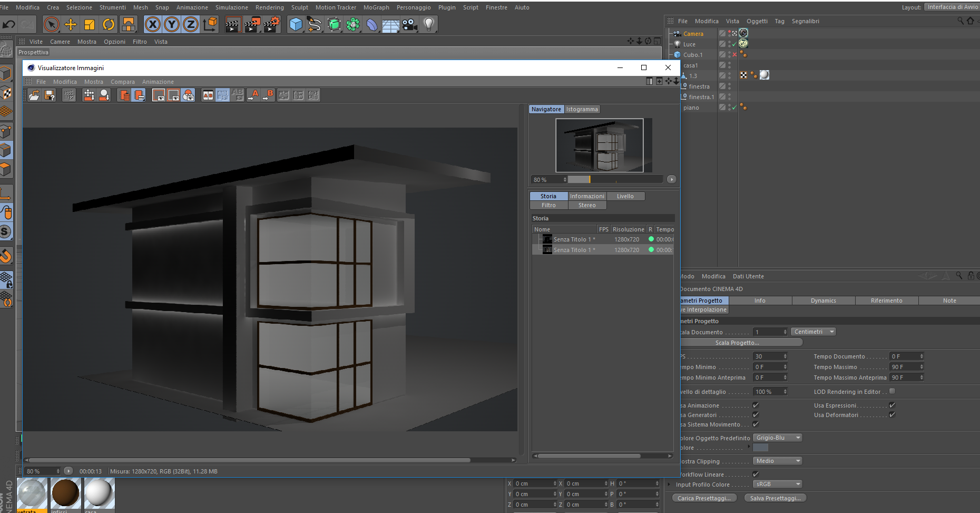Switch to the Istogramma tab
980x513 pixels.
pyautogui.click(x=582, y=109)
